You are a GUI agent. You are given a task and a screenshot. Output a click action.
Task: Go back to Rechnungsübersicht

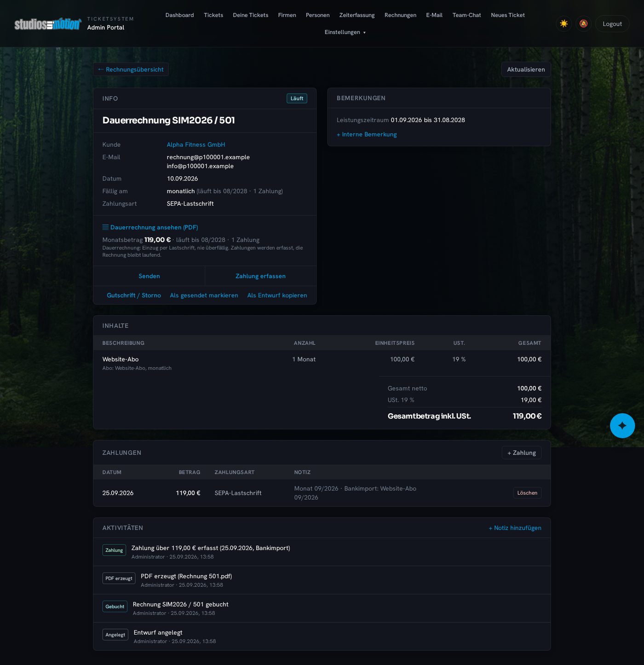[x=131, y=69]
